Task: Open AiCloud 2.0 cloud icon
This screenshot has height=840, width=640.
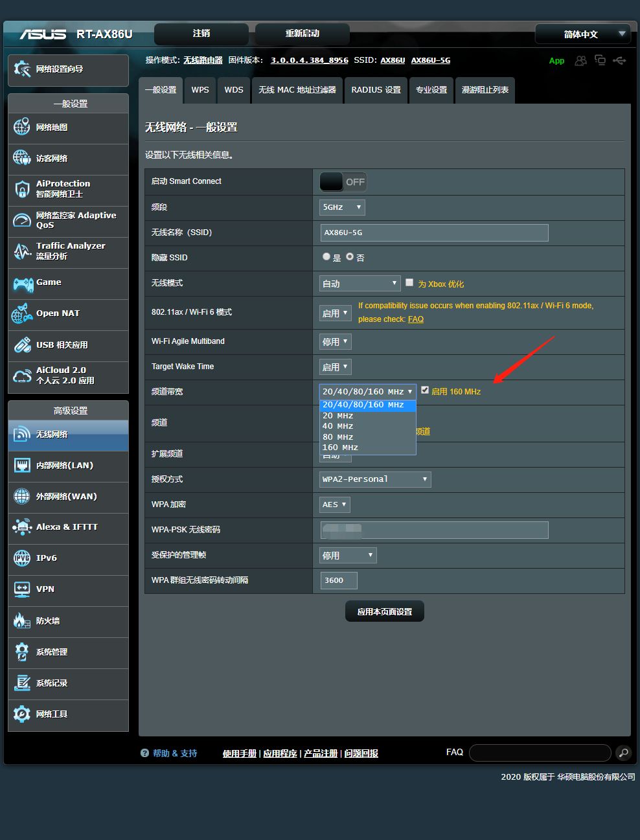Action: (22, 376)
